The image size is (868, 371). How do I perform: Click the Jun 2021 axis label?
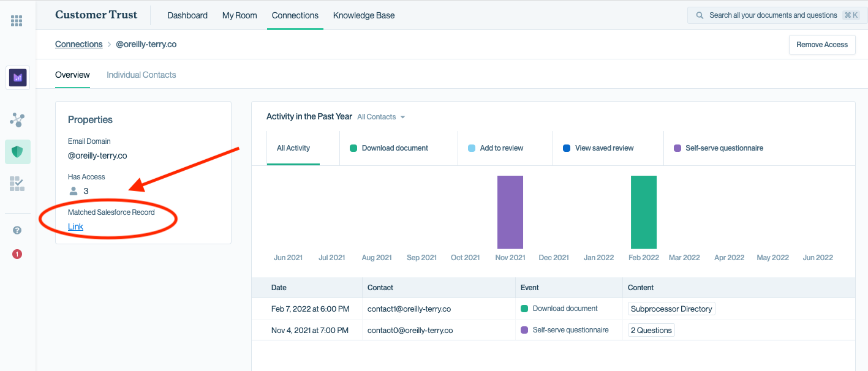coord(288,258)
